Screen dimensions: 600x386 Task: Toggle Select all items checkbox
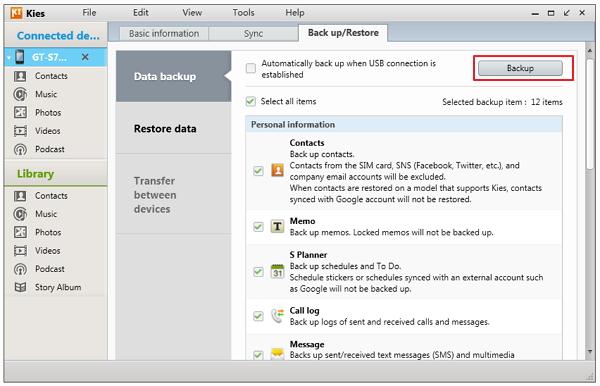pyautogui.click(x=251, y=101)
